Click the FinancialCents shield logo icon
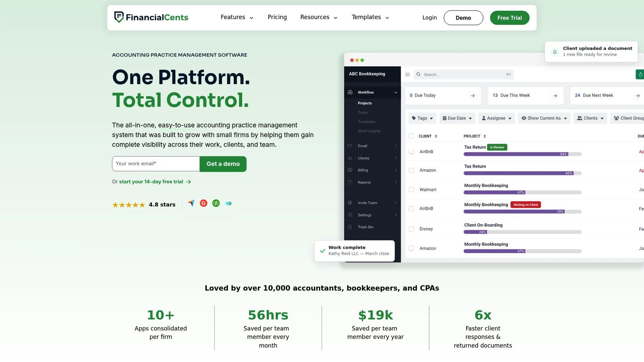Screen dimensions: 644x362 pyautogui.click(x=119, y=17)
